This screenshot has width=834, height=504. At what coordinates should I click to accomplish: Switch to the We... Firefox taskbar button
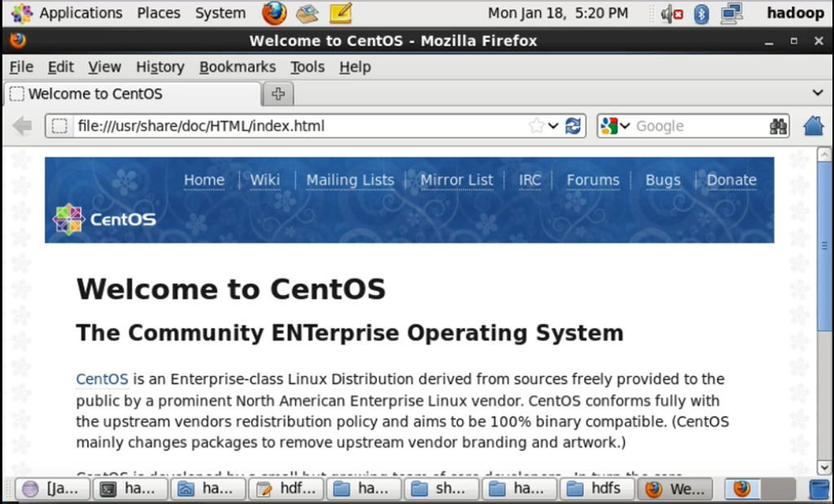click(676, 489)
